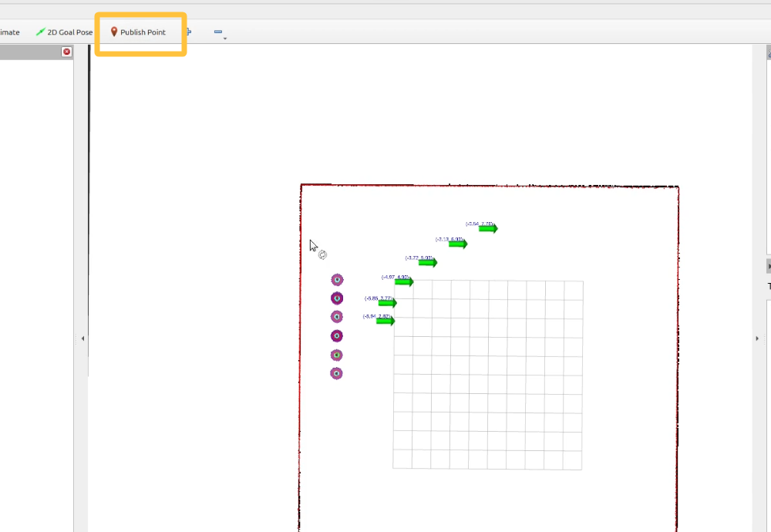Click the second green arrow from top
This screenshot has width=771, height=532.
pyautogui.click(x=458, y=244)
